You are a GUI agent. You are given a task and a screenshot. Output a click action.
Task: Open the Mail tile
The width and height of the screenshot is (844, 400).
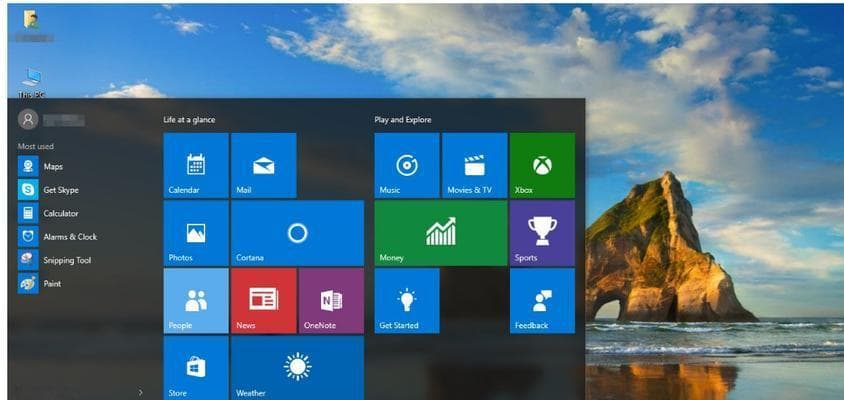tap(264, 165)
